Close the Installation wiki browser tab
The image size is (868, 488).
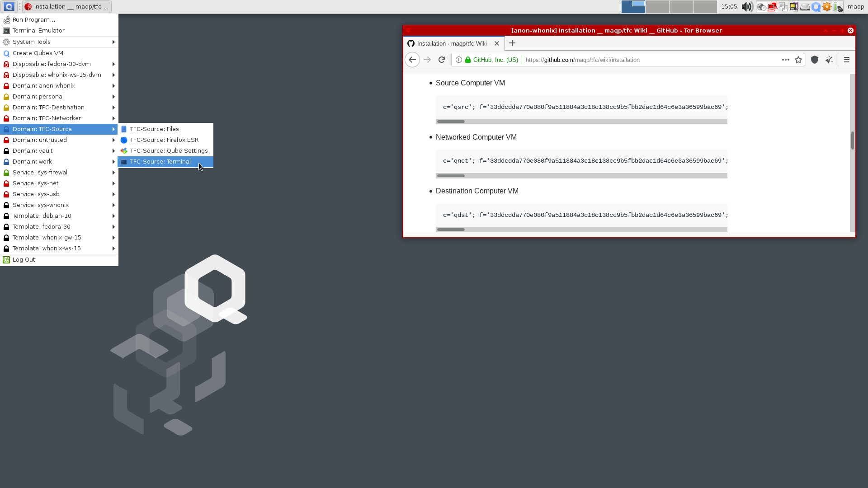pyautogui.click(x=497, y=43)
